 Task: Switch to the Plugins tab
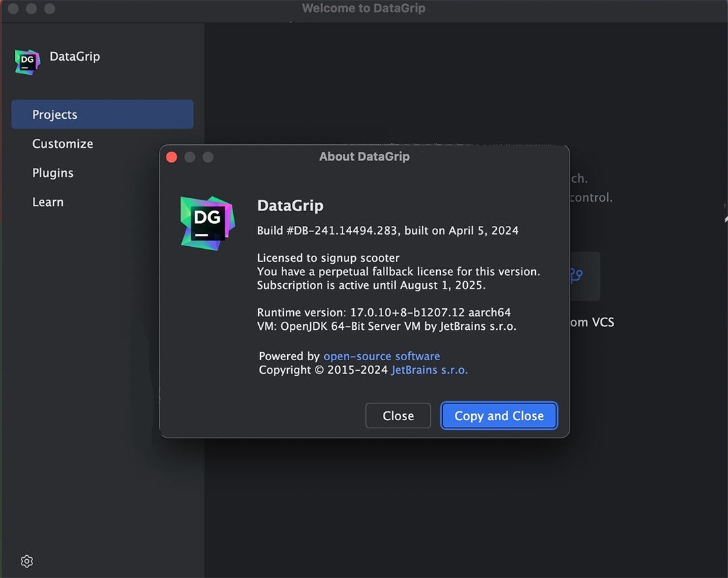(x=53, y=173)
